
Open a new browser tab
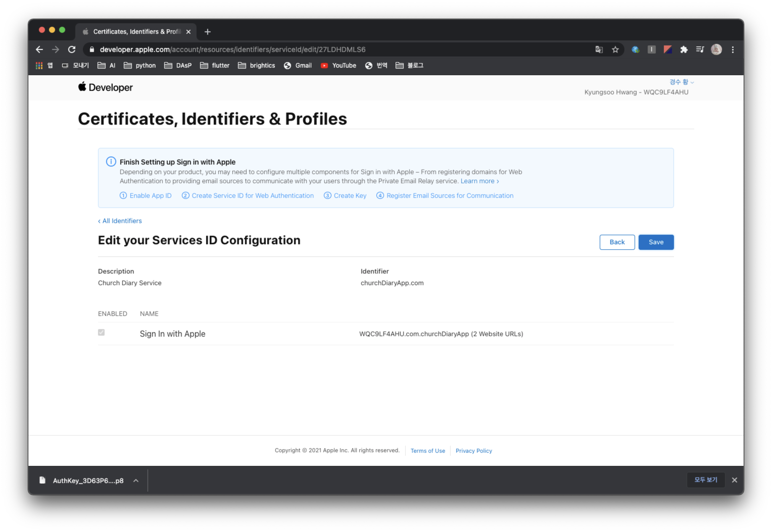coord(207,32)
